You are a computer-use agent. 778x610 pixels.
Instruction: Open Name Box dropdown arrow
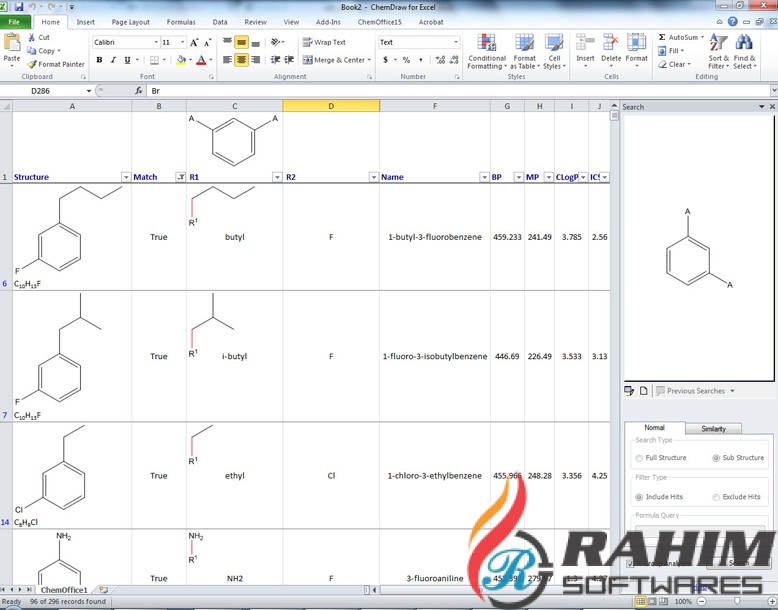click(x=89, y=91)
